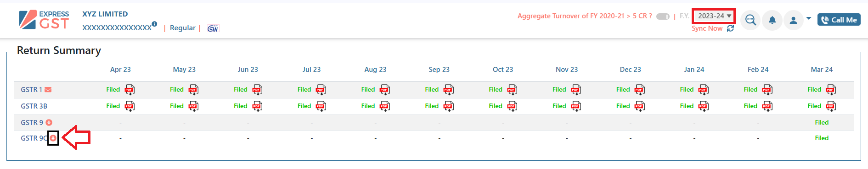Viewport: 868px width, 169px height.
Task: Click the GSTN search magnifier icon
Action: pyautogui.click(x=750, y=20)
